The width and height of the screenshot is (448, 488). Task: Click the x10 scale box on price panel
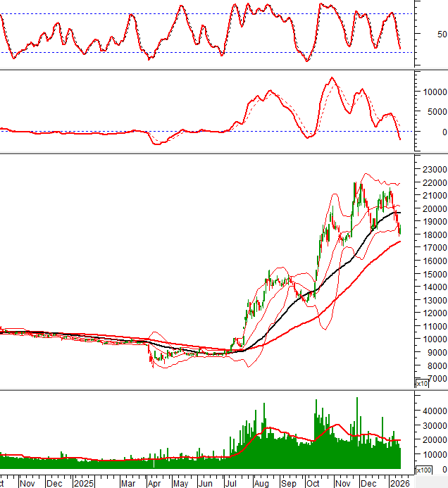(x=422, y=384)
